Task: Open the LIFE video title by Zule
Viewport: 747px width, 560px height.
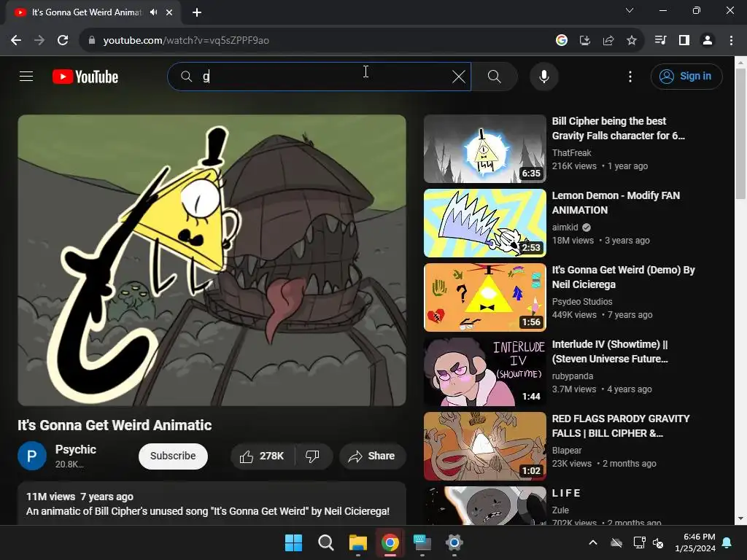Action: tap(566, 493)
